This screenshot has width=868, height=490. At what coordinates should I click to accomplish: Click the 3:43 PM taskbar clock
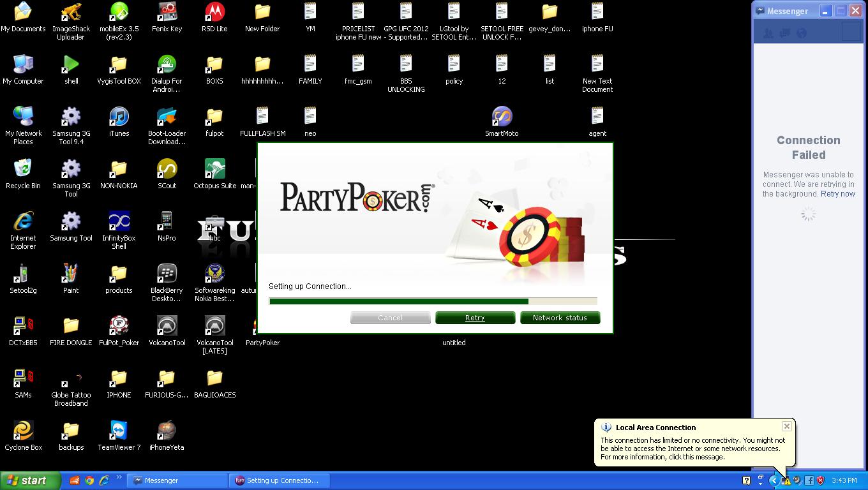click(x=844, y=480)
